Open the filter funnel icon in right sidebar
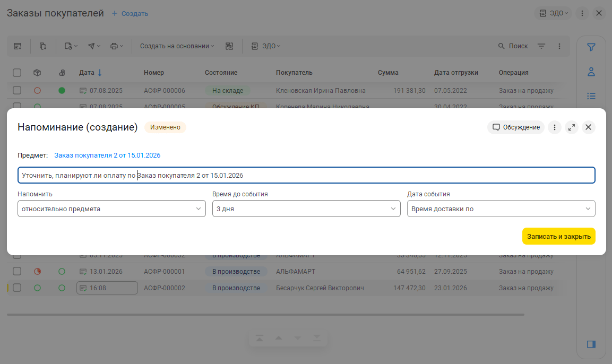The height and width of the screenshot is (364, 612). tap(591, 47)
